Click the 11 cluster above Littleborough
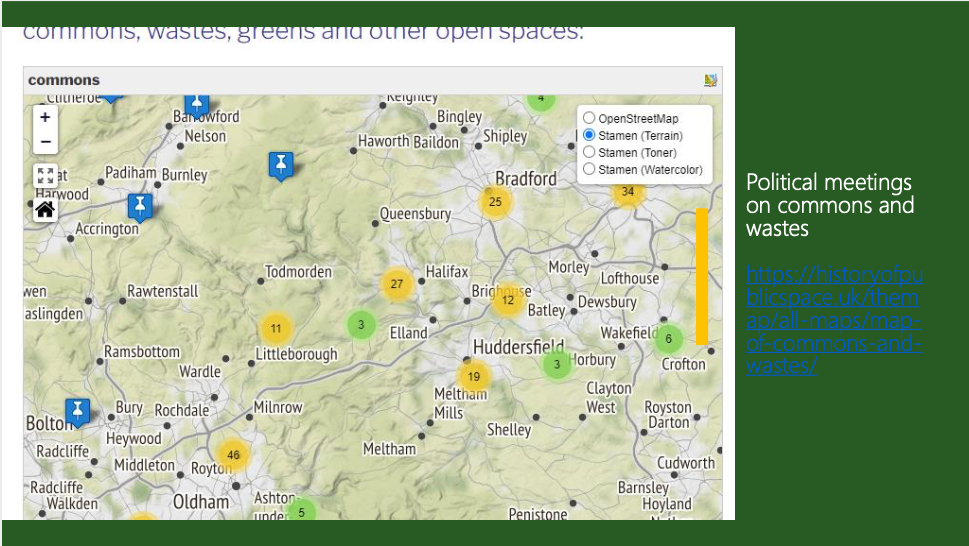This screenshot has width=969, height=546. [x=276, y=328]
